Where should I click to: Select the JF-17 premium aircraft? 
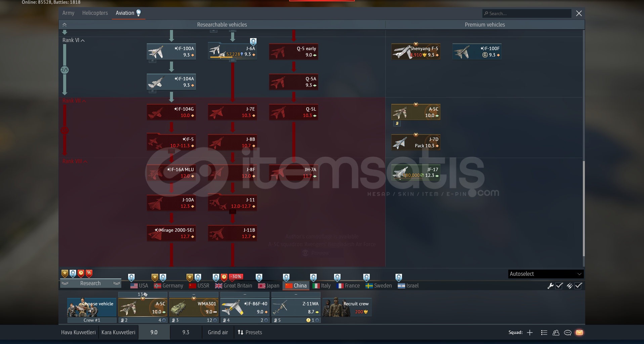(416, 173)
